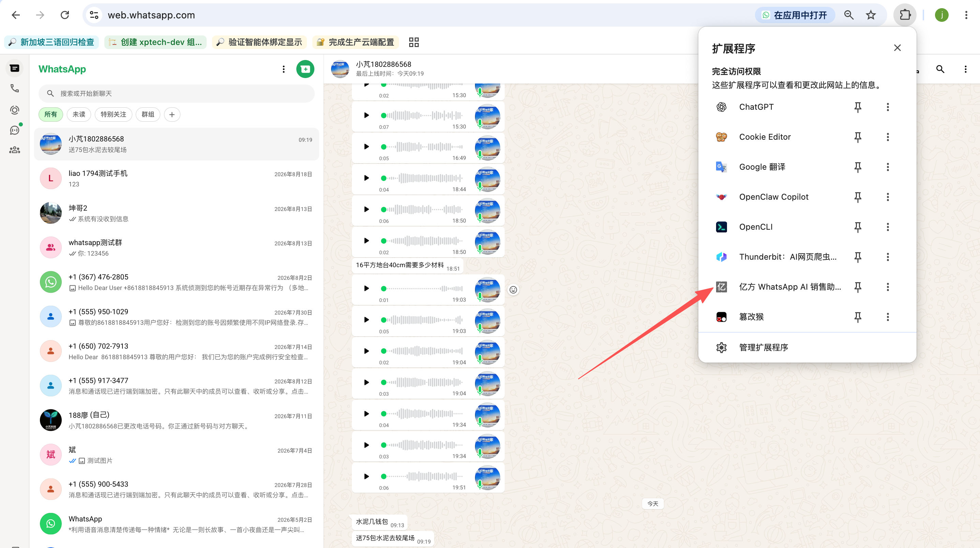
Task: Add a new chat list filter
Action: pyautogui.click(x=172, y=115)
